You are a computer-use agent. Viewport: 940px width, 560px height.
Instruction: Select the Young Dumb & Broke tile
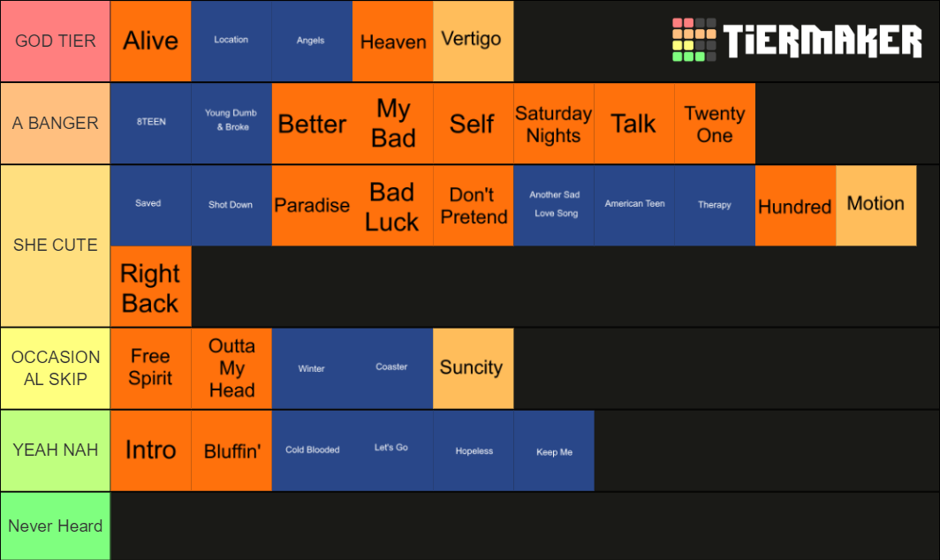231,123
